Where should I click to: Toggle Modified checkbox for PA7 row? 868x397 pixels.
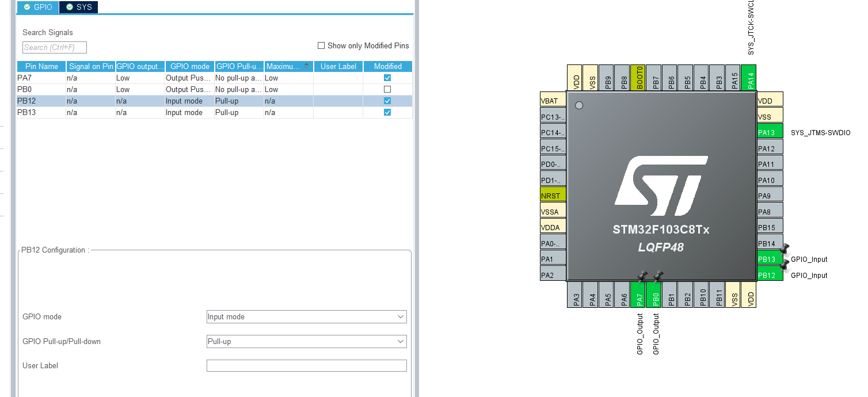point(387,78)
